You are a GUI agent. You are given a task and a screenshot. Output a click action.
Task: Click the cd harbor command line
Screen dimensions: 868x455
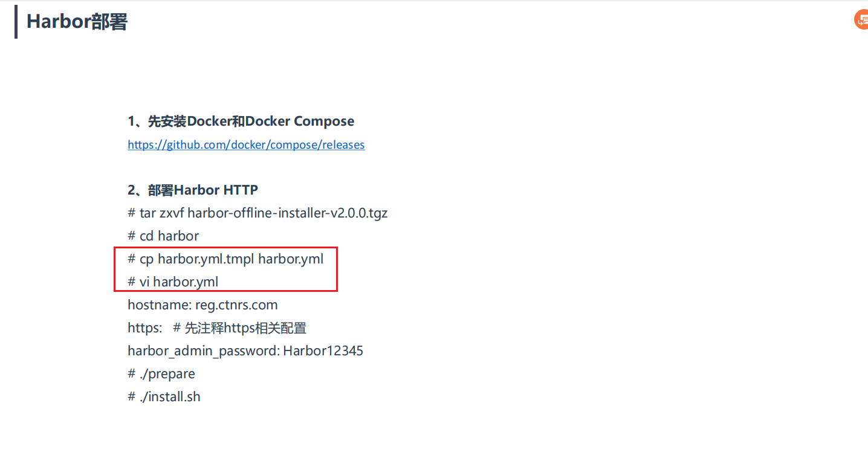pyautogui.click(x=163, y=236)
